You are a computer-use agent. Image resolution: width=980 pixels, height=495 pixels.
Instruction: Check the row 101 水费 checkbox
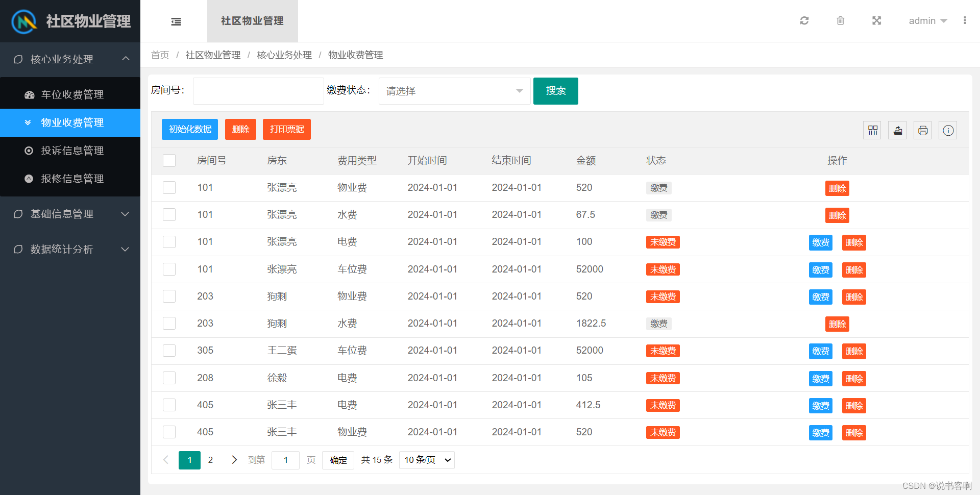click(169, 214)
